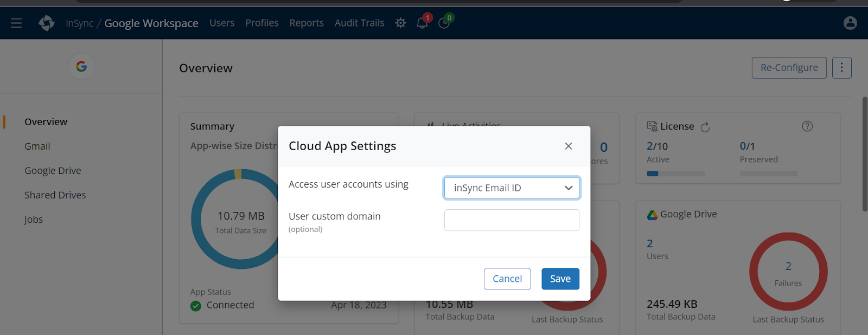Open the three-dot more options menu

841,68
